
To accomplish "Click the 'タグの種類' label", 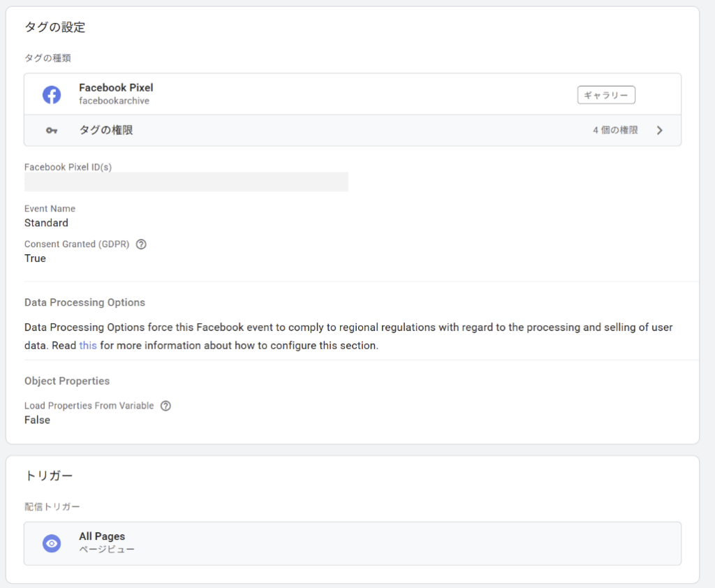I will pos(47,58).
